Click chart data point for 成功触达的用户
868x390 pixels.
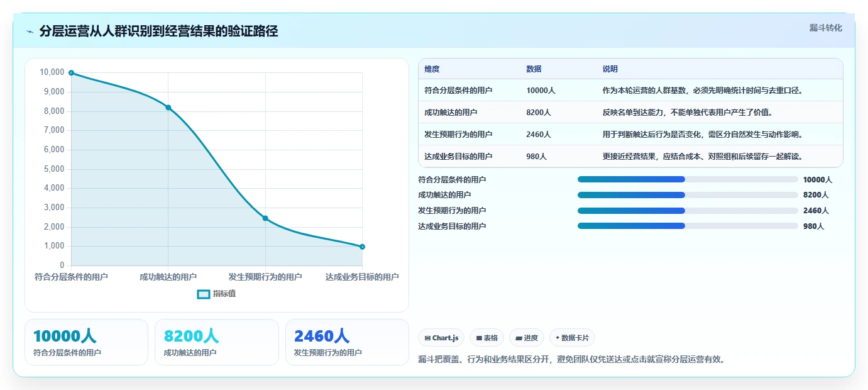pos(168,108)
